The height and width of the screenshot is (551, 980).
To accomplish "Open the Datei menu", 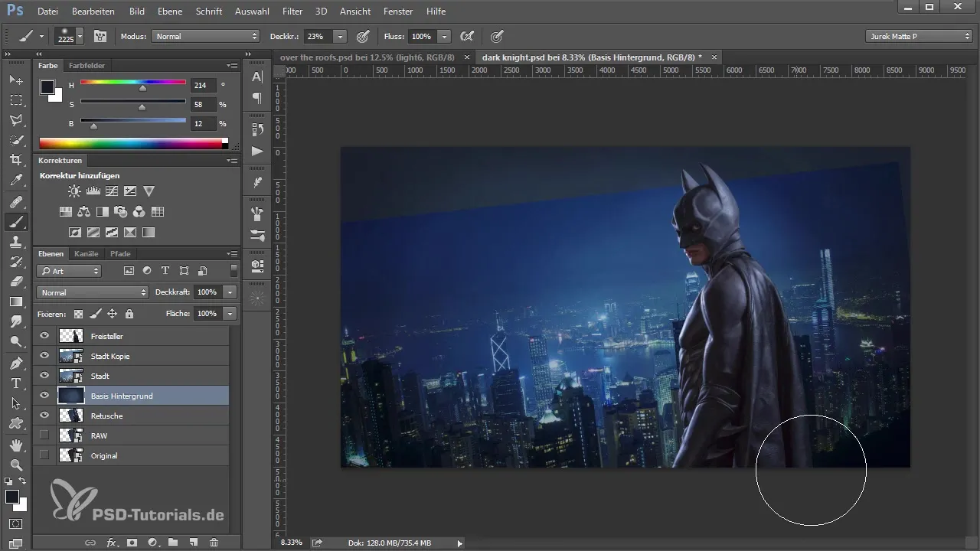I will point(47,11).
